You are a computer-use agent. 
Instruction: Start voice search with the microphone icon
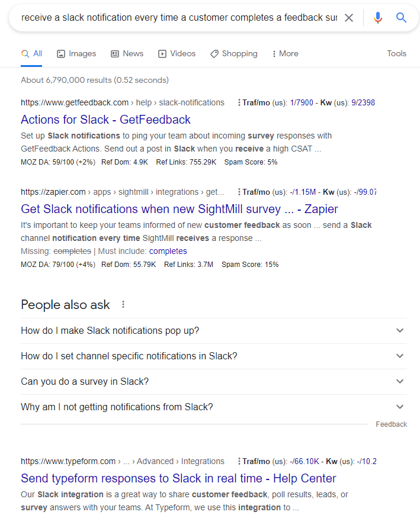click(378, 18)
